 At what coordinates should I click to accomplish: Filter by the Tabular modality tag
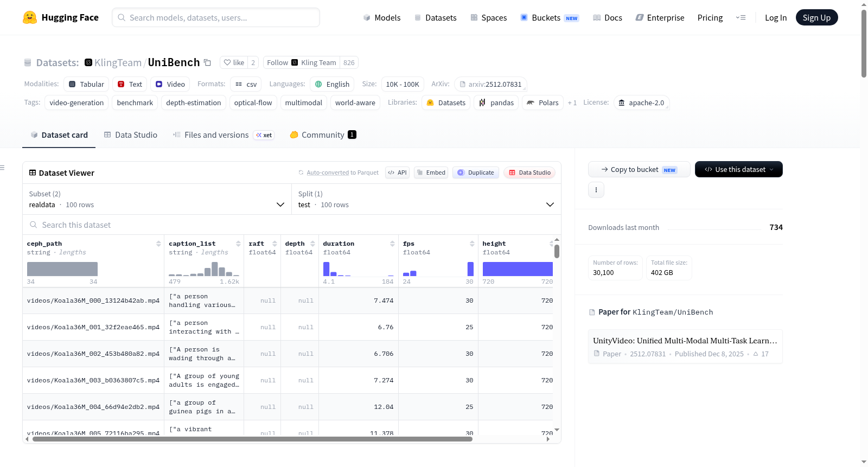point(87,84)
